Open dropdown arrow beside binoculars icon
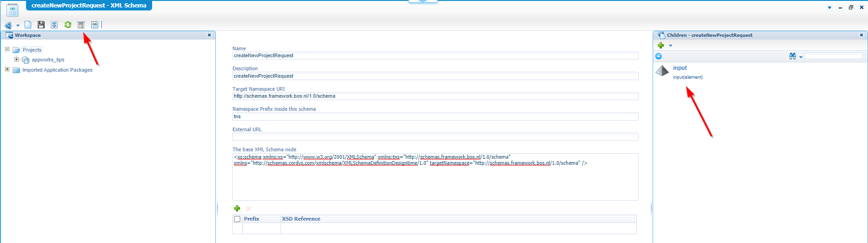Screen dimensions: 868x243 801,57
